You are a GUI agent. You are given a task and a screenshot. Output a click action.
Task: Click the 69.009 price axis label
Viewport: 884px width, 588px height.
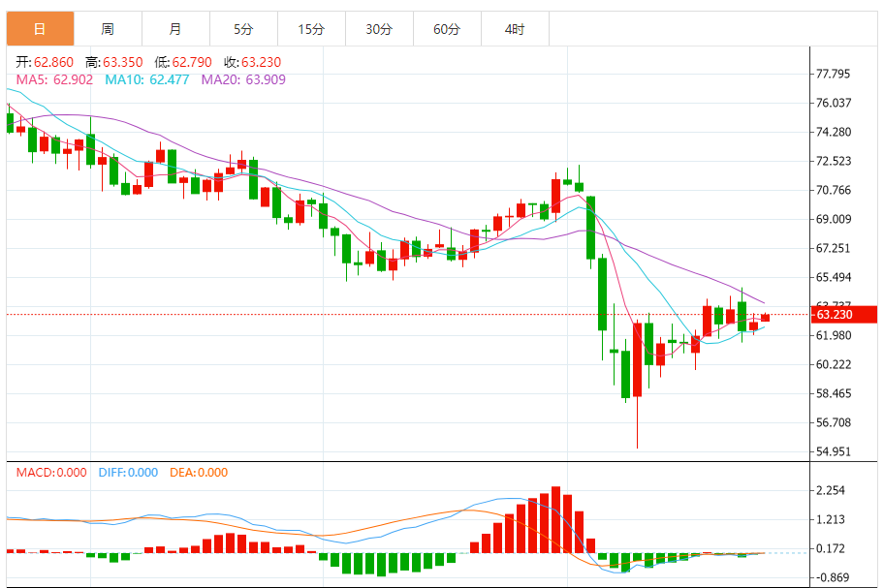coord(834,219)
